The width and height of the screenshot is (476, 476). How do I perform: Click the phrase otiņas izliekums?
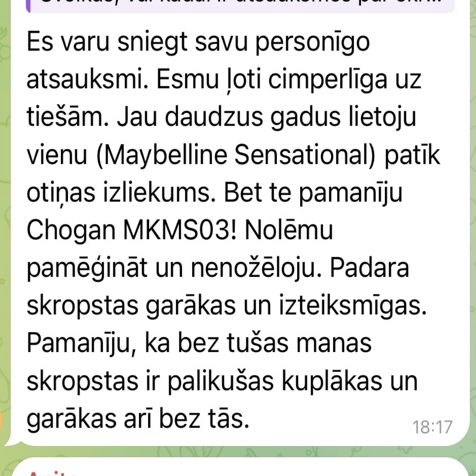click(119, 193)
